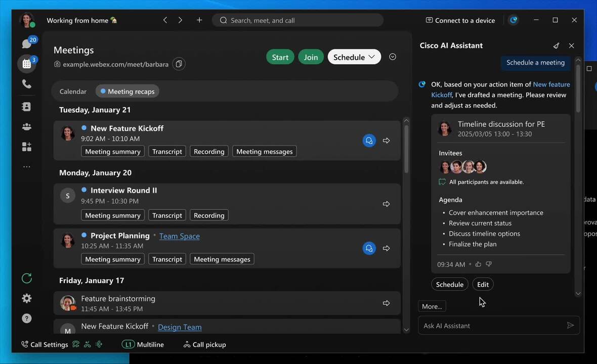The width and height of the screenshot is (597, 364).
Task: Click the Ask AI Assistant input box
Action: tap(499, 325)
